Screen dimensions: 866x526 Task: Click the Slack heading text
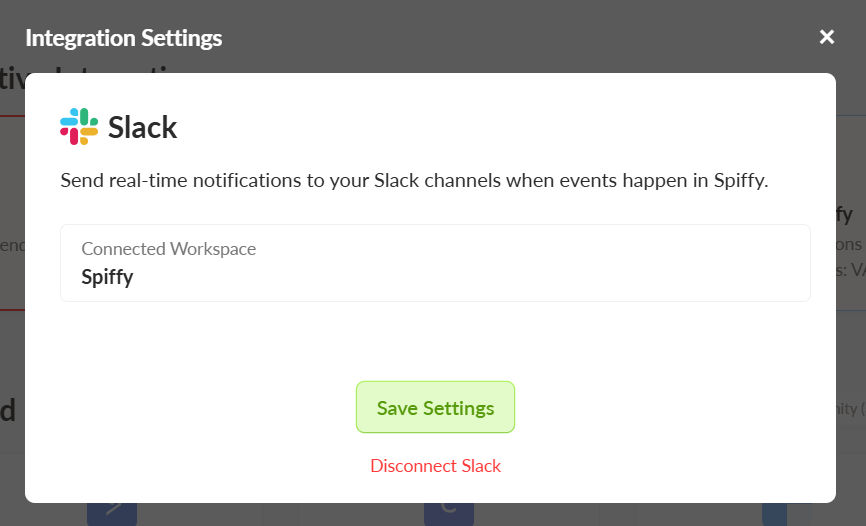click(142, 128)
